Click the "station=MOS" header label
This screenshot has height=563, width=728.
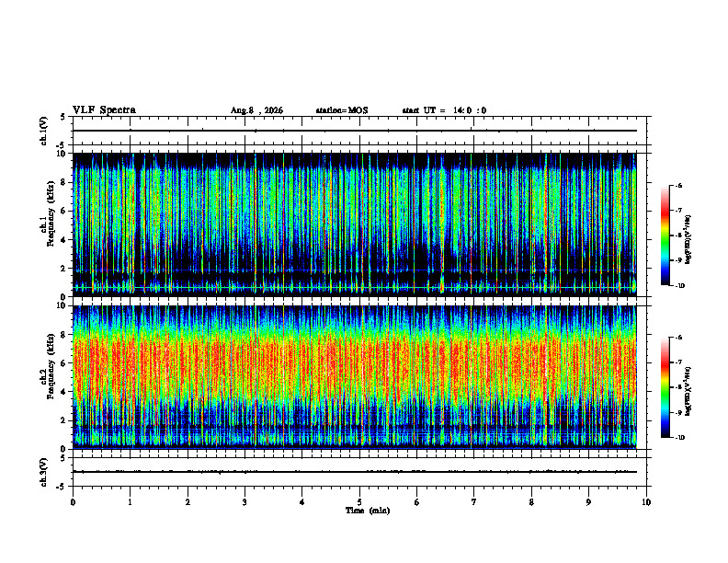[342, 110]
